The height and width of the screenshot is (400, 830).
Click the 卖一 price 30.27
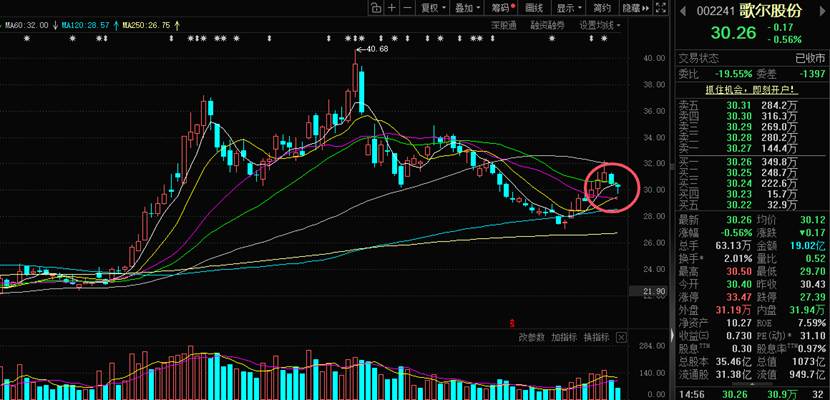pyautogui.click(x=737, y=148)
